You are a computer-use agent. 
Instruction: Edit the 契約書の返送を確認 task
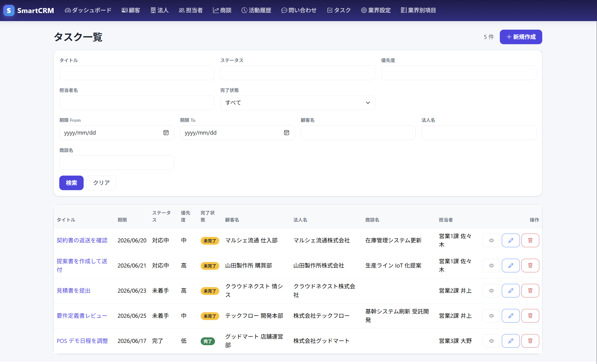[x=511, y=240]
